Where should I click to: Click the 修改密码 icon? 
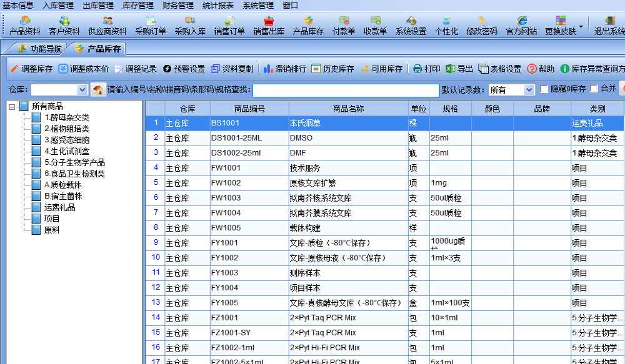point(482,26)
